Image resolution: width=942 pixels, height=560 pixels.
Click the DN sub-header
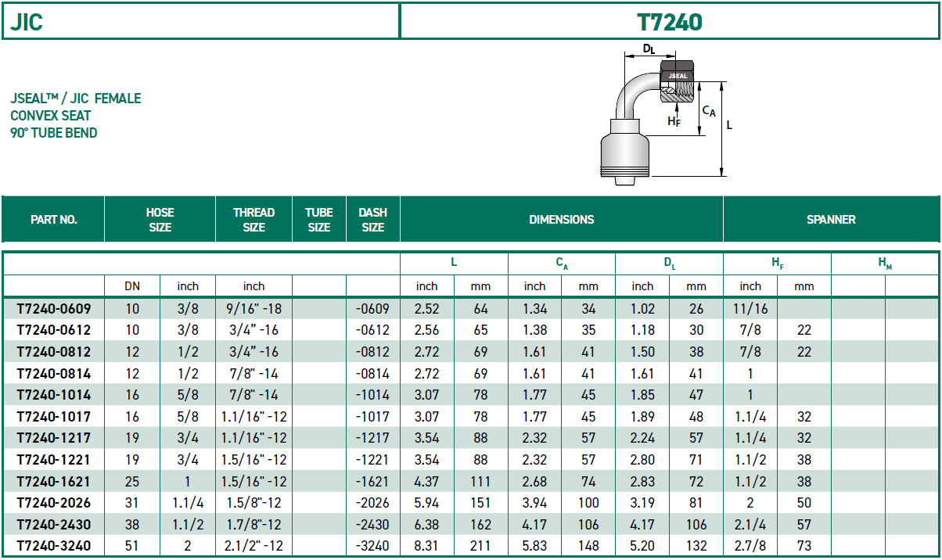click(132, 286)
